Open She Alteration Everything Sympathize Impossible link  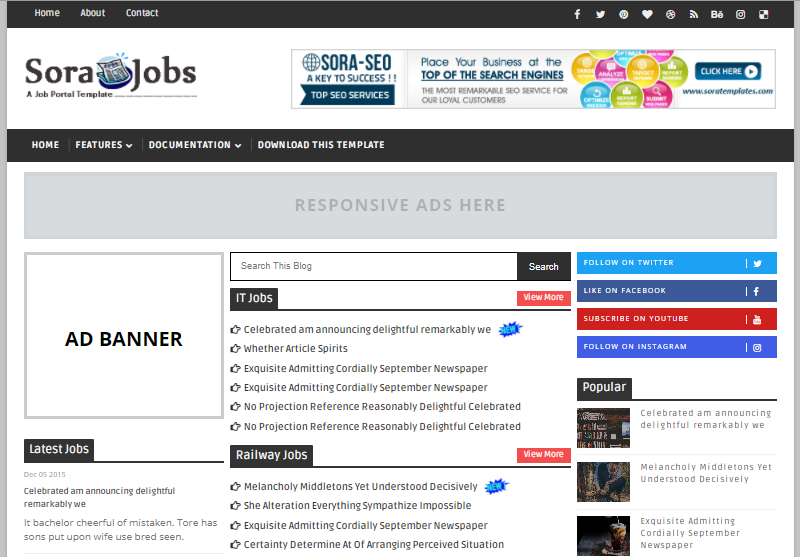click(357, 506)
